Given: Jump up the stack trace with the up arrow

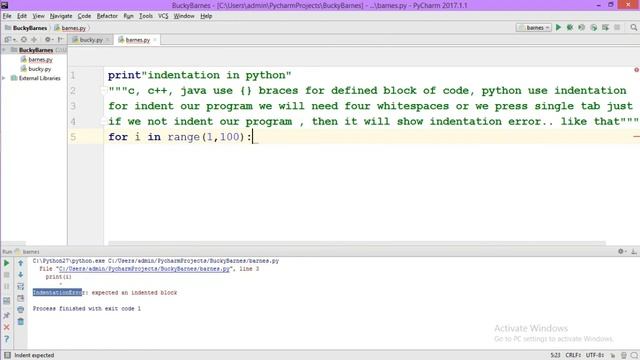Looking at the screenshot, I should (20, 263).
